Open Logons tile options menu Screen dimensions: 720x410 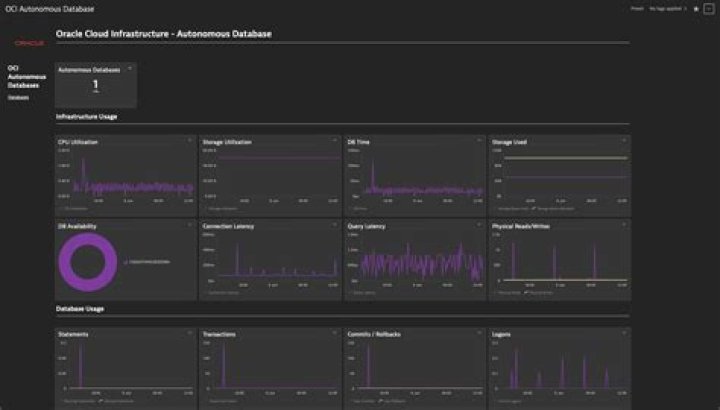(x=624, y=333)
